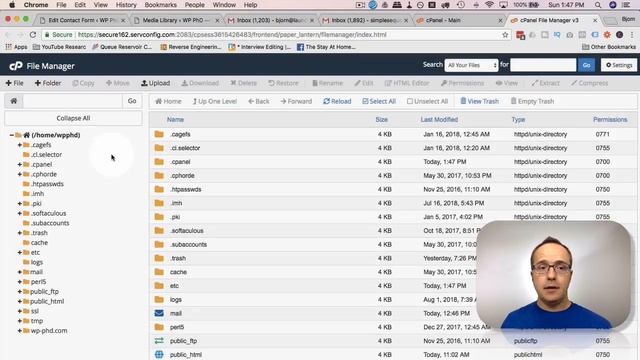Switch to Media Library browser tab
Image resolution: width=640 pixels, height=360 pixels.
(x=176, y=20)
